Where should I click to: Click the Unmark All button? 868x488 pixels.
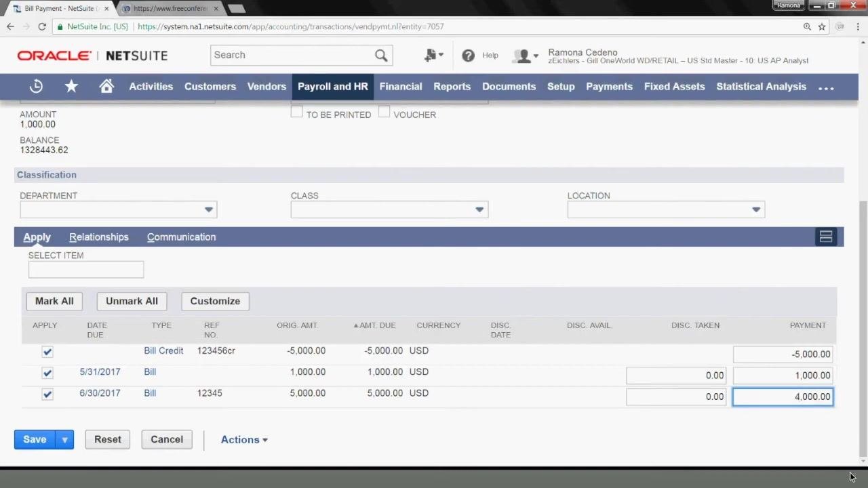click(x=132, y=301)
